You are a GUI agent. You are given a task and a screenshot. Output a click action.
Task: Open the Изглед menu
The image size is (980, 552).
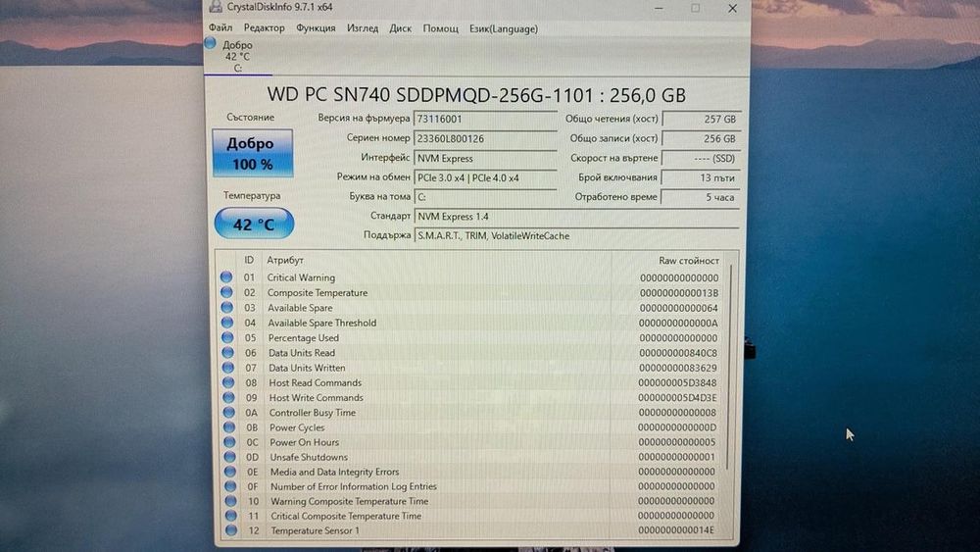[363, 28]
